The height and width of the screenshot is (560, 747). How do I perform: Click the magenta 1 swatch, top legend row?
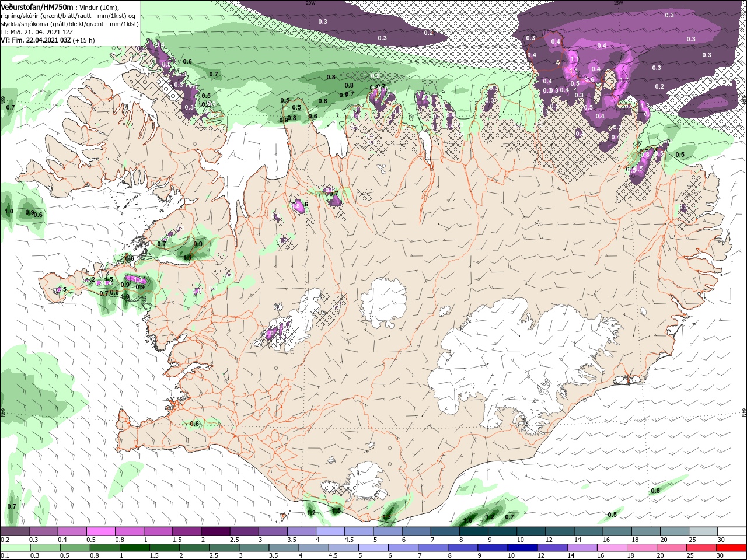click(158, 532)
